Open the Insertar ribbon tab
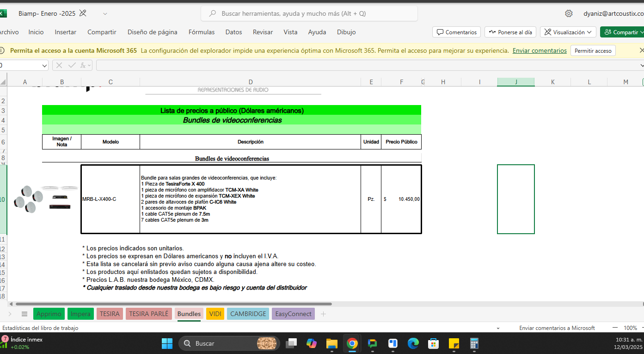This screenshot has height=354, width=644. (x=66, y=32)
